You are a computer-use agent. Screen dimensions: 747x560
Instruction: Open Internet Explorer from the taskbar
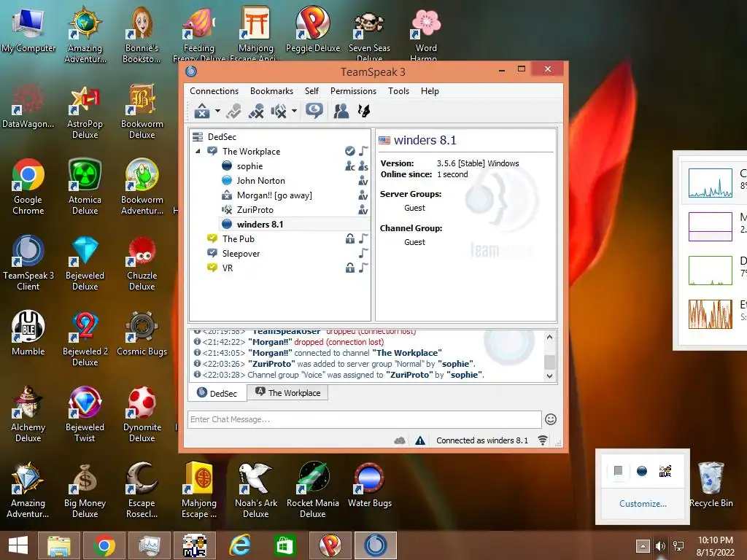point(239,545)
